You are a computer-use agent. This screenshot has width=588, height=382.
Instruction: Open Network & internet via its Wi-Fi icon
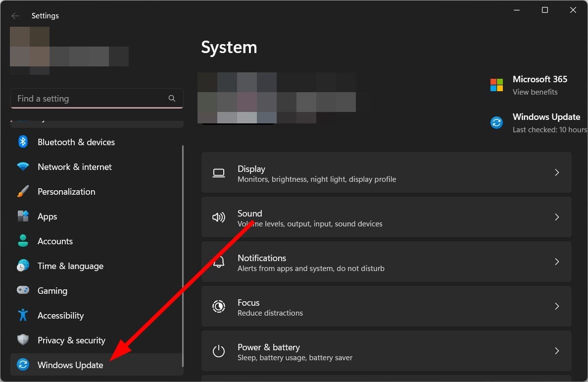coord(23,166)
